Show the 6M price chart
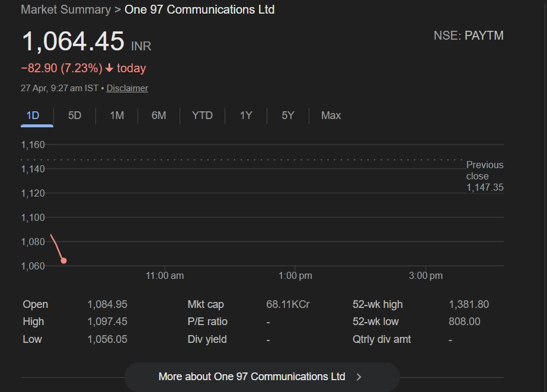 pos(159,115)
